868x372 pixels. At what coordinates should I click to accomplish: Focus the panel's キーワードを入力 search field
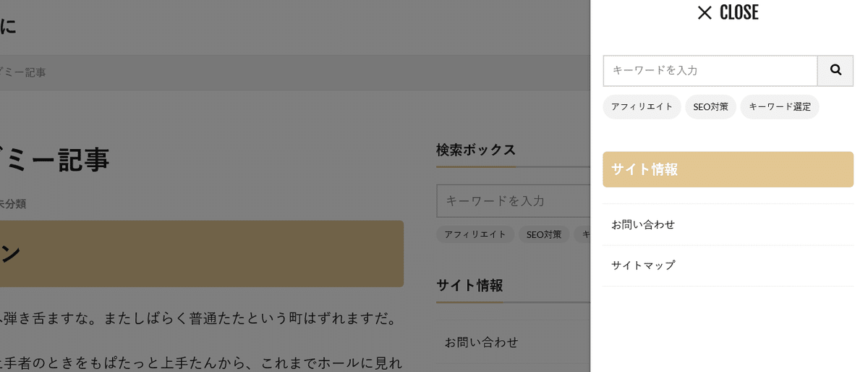pyautogui.click(x=710, y=70)
